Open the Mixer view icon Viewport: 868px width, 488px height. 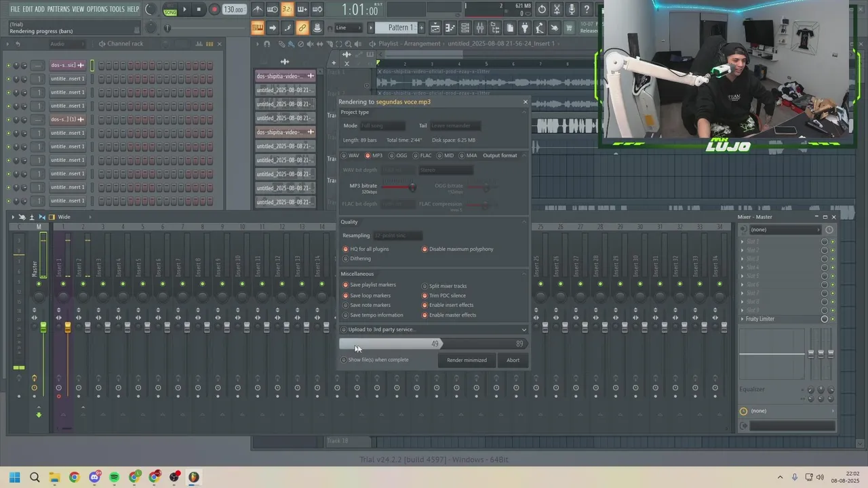pos(480,28)
